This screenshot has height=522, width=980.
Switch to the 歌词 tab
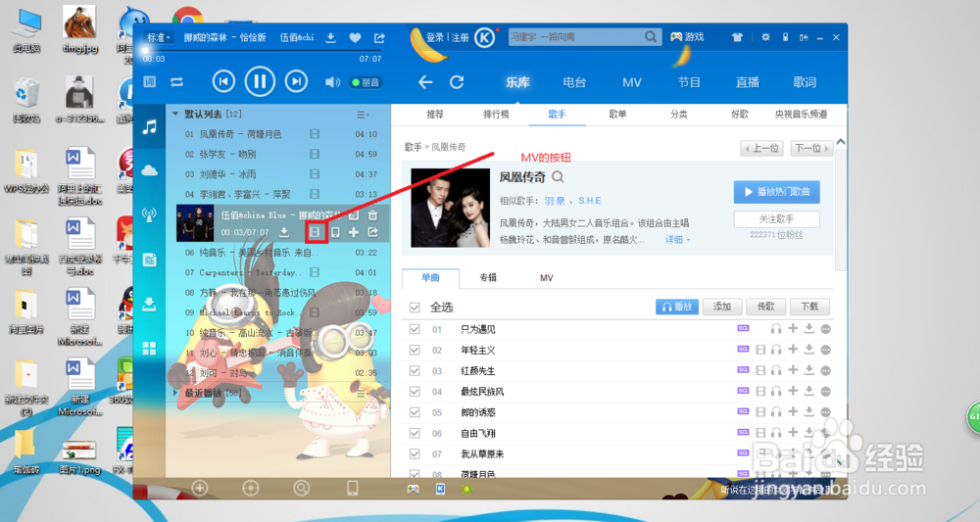(x=805, y=82)
